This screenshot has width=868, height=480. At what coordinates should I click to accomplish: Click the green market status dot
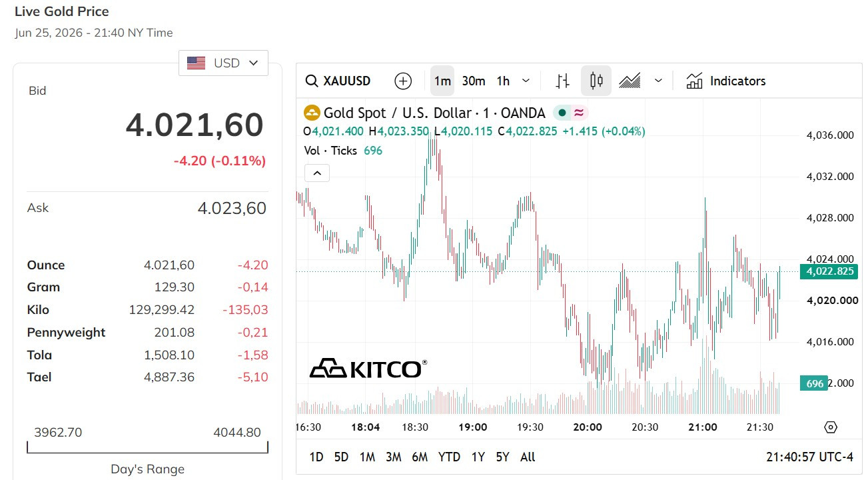click(562, 113)
